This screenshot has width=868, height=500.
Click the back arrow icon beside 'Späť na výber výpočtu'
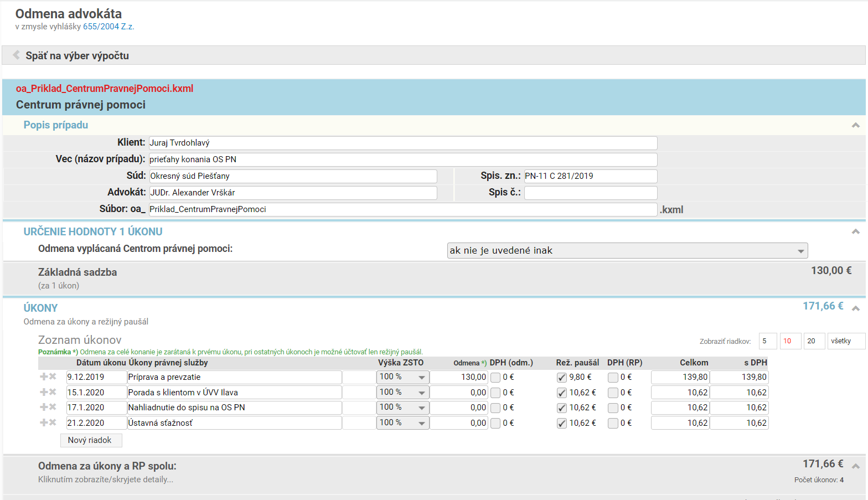[16, 55]
